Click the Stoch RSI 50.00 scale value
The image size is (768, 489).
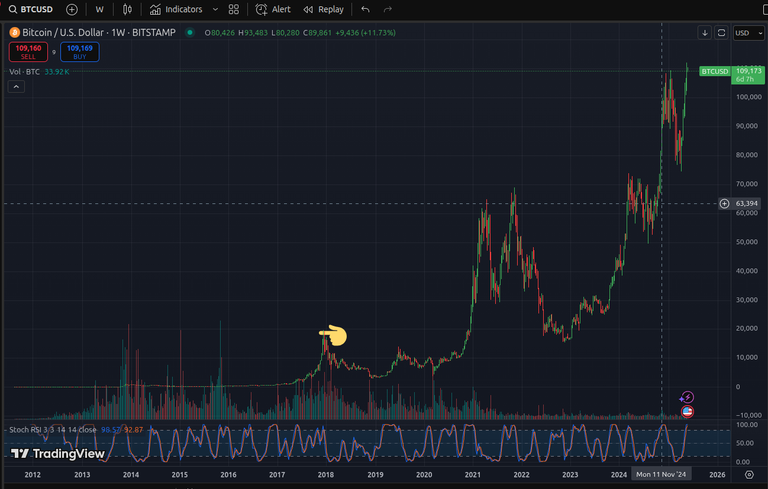(x=744, y=443)
